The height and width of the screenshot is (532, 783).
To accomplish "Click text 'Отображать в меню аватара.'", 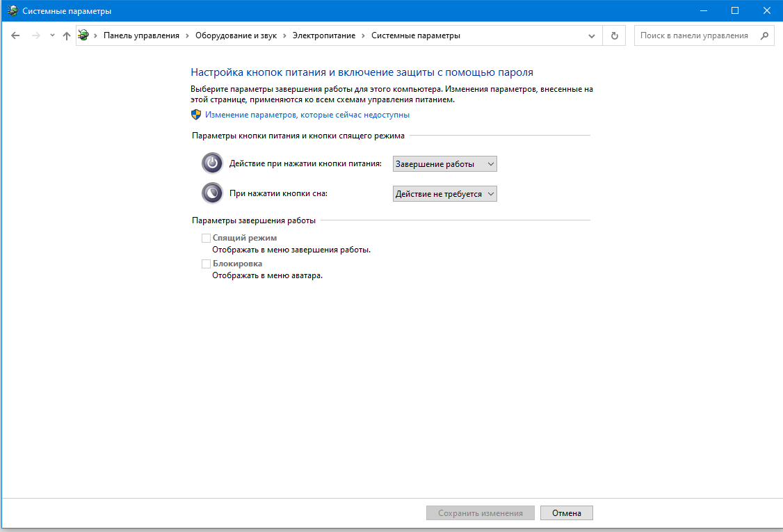I will (x=267, y=275).
